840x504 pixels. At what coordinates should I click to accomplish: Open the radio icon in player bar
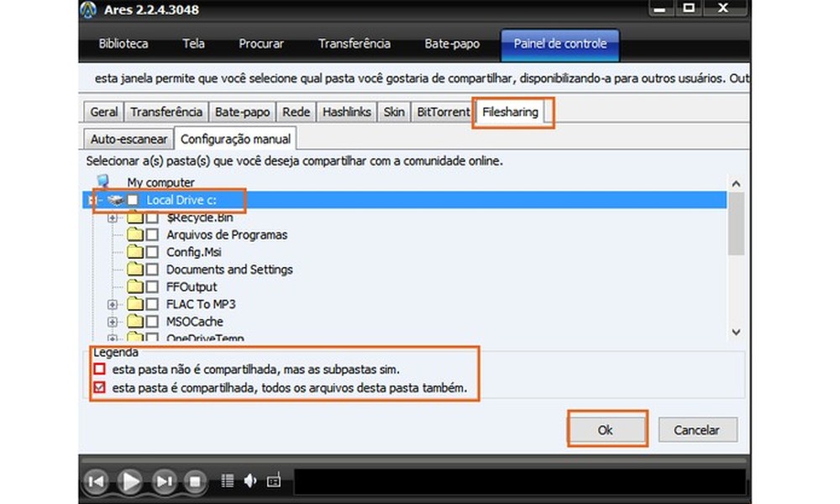[x=273, y=480]
